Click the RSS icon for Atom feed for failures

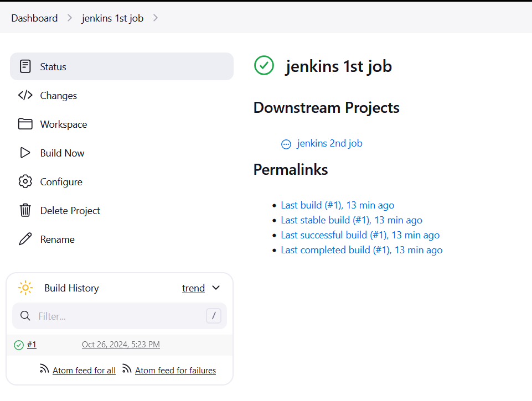click(127, 369)
